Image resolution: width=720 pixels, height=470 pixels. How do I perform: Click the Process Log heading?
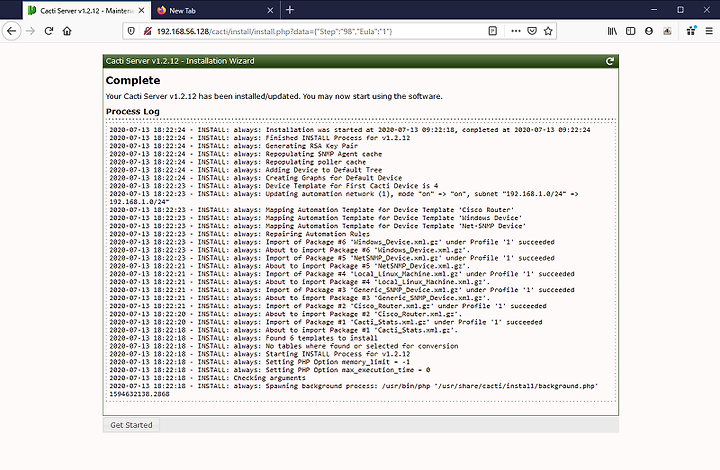pyautogui.click(x=133, y=112)
